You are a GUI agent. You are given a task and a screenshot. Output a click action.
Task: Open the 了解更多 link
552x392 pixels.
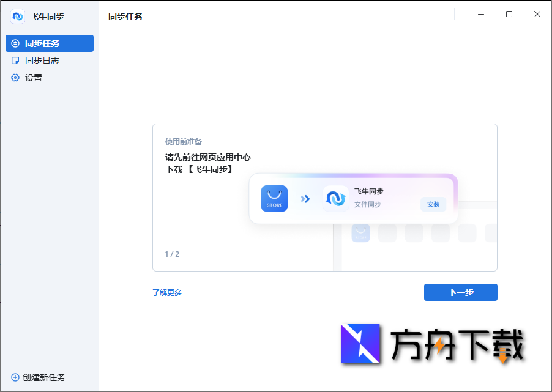point(167,293)
